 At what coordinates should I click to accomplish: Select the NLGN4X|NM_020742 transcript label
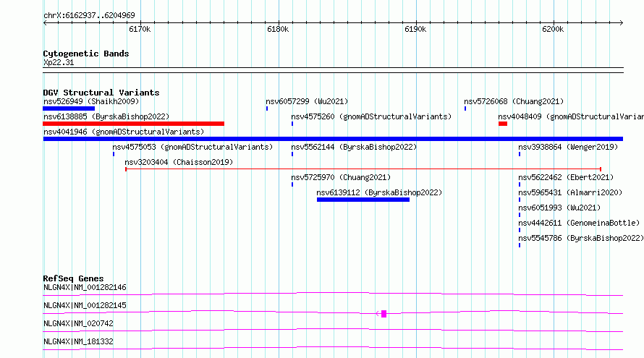78,323
